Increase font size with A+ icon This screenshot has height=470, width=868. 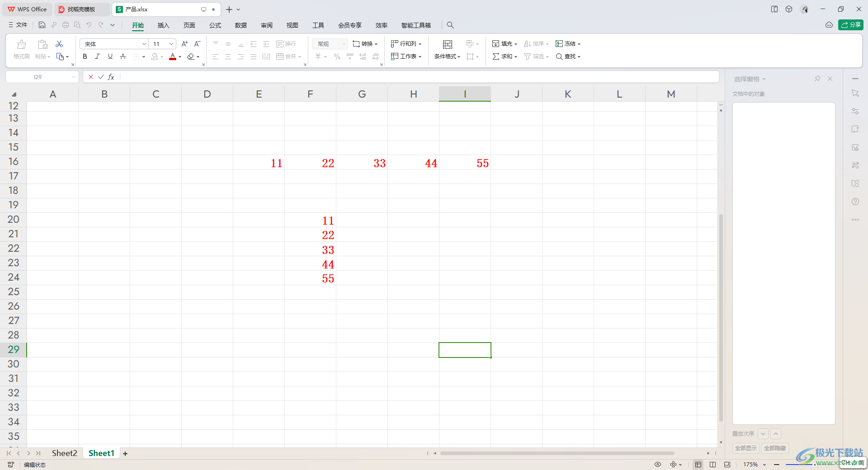pos(184,44)
